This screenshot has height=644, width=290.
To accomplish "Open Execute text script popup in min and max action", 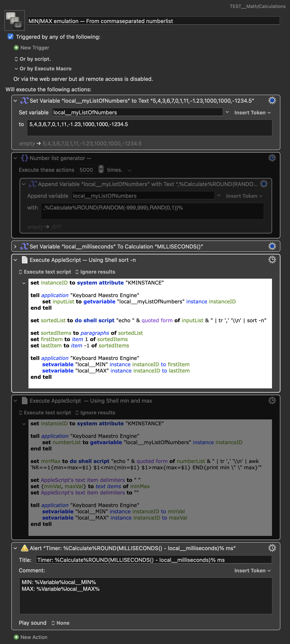I will point(45,413).
